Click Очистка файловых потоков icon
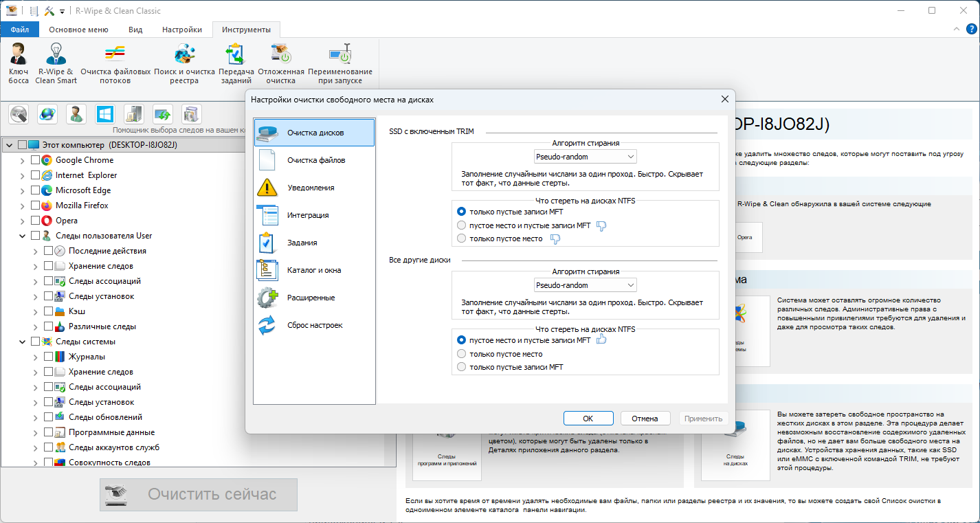980x523 pixels. pos(115,55)
